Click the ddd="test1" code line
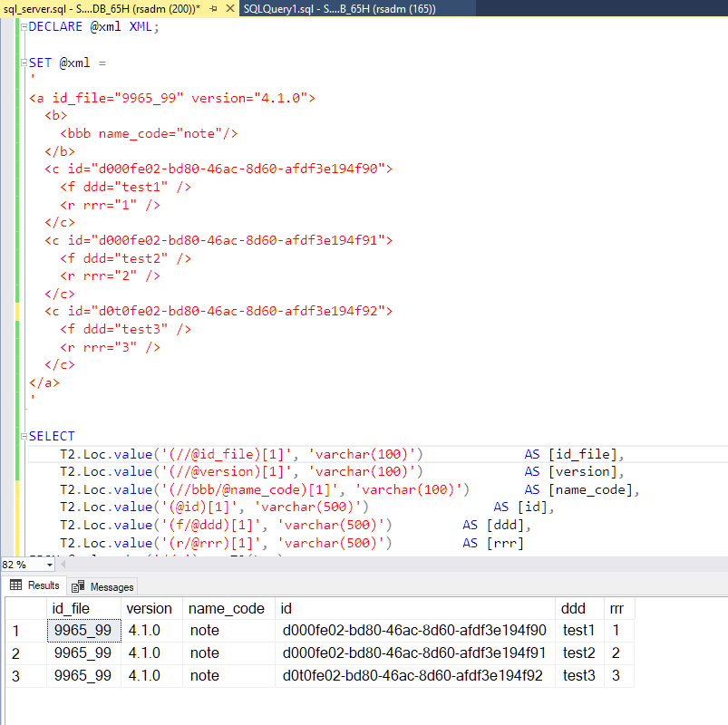The width and height of the screenshot is (728, 725). pos(125,188)
